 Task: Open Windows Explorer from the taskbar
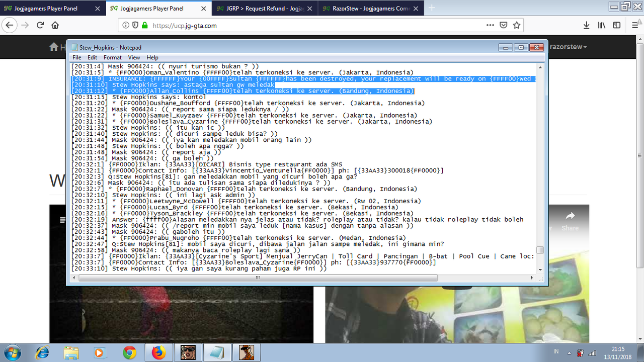(x=71, y=352)
